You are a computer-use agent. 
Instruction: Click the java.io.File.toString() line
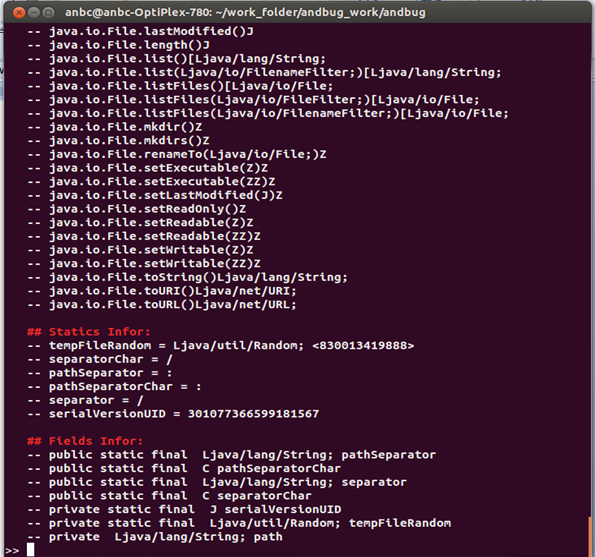tap(187, 277)
